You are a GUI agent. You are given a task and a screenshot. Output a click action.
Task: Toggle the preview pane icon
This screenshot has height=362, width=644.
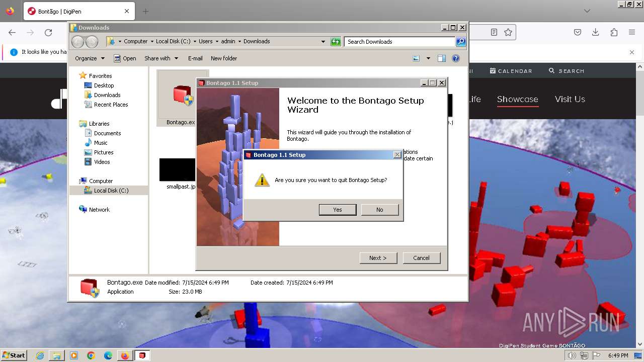(x=442, y=58)
